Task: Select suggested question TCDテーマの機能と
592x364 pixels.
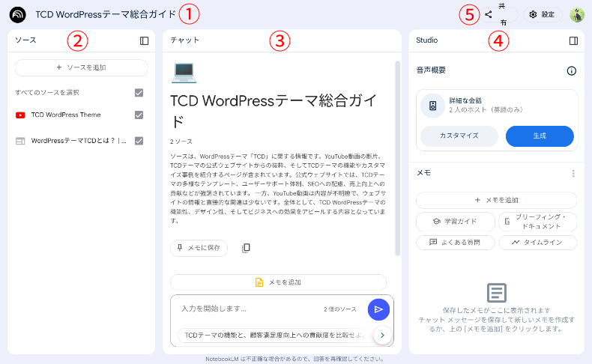Action: 275,335
